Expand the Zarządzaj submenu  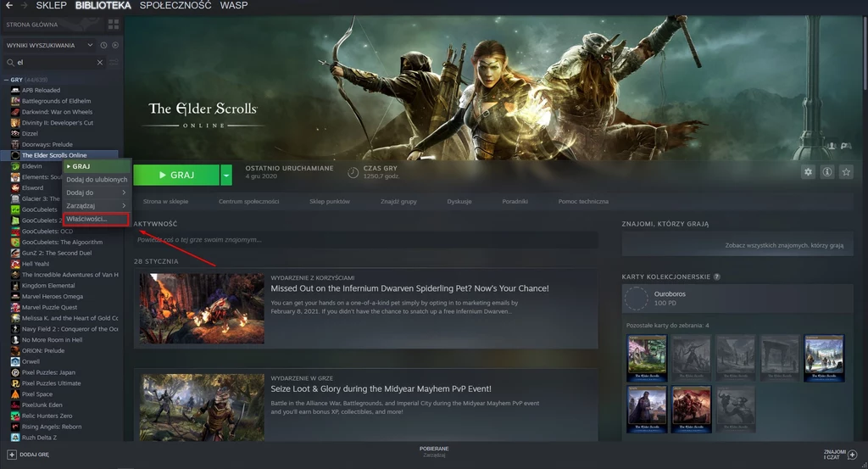pos(97,206)
